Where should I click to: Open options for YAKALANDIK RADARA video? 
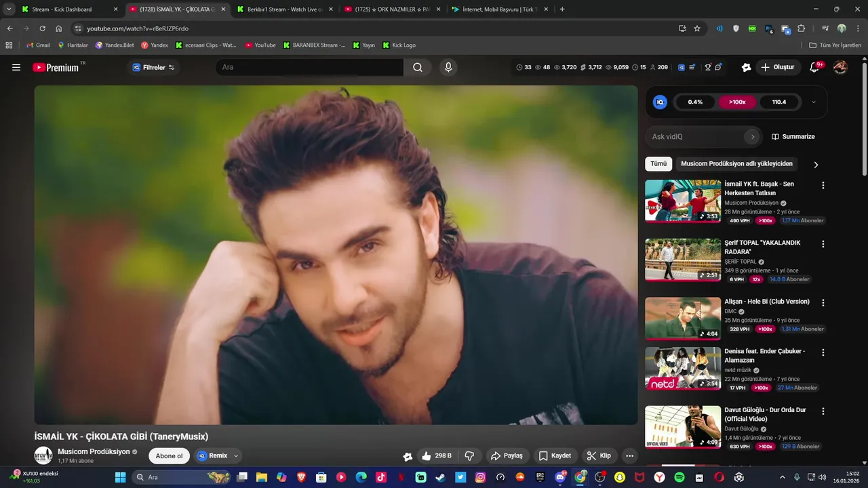coord(823,244)
